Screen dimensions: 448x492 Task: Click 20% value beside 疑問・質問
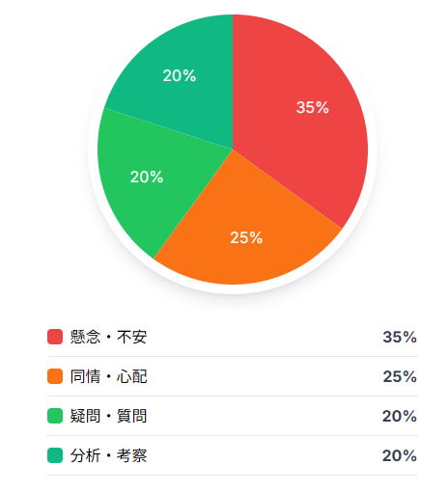tap(400, 417)
